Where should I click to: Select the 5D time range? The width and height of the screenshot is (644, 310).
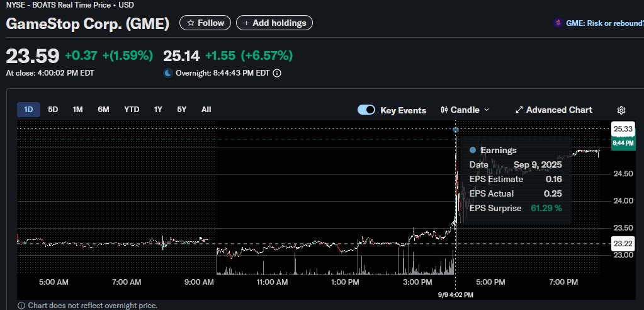tap(53, 110)
